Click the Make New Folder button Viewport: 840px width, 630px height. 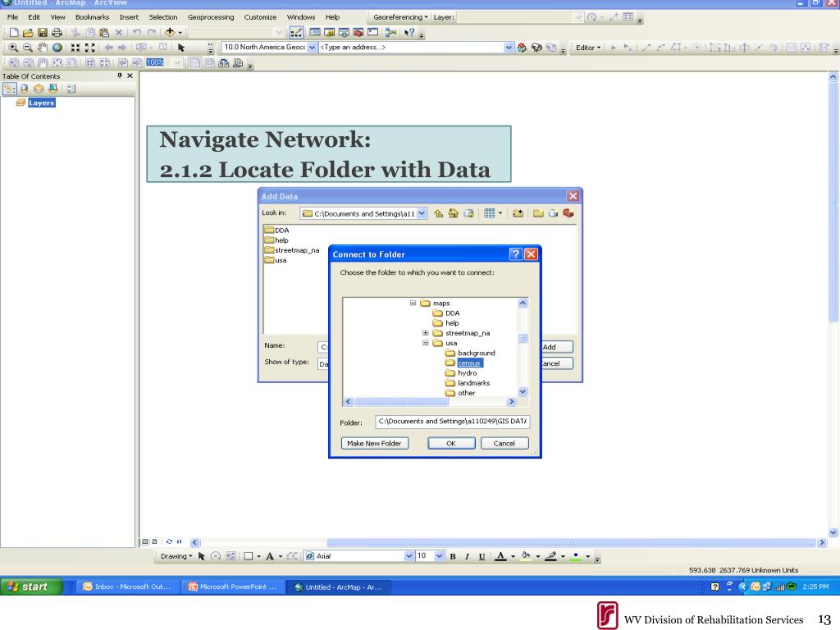tap(374, 443)
